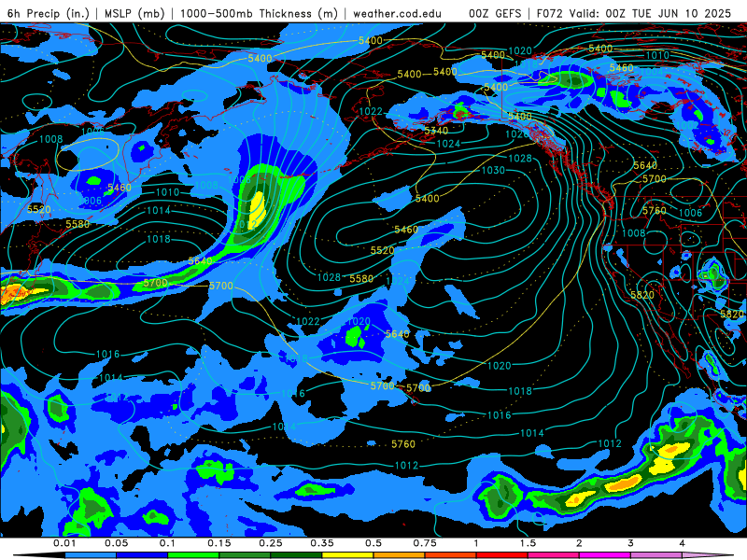This screenshot has height=560, width=747.
Task: Click the legend value 1
Action: [476, 543]
